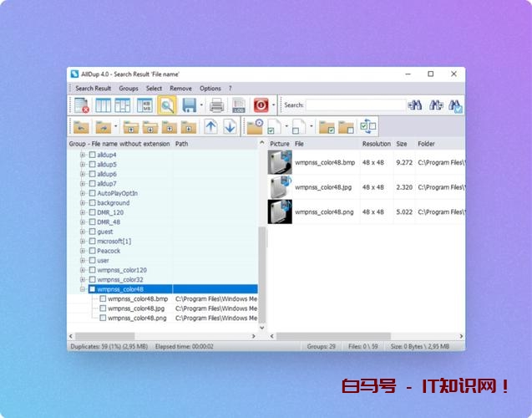This screenshot has height=418, width=532.
Task: Click the KB/MB size display icon
Action: [x=144, y=105]
